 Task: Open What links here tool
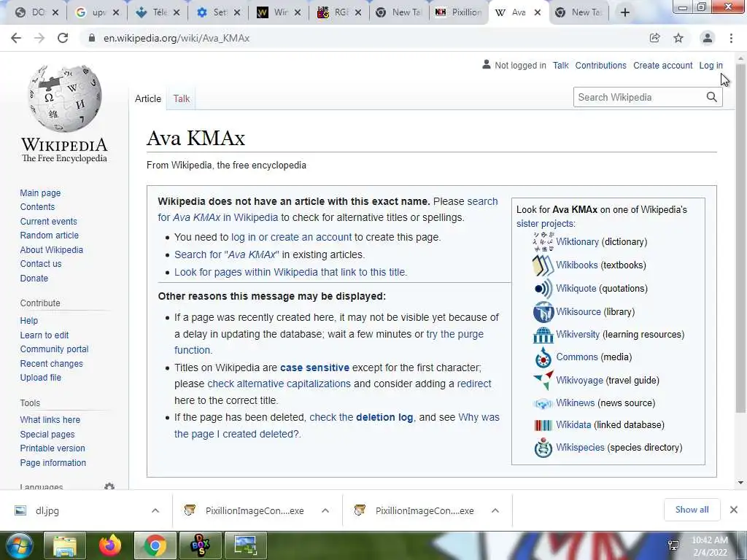tap(50, 420)
